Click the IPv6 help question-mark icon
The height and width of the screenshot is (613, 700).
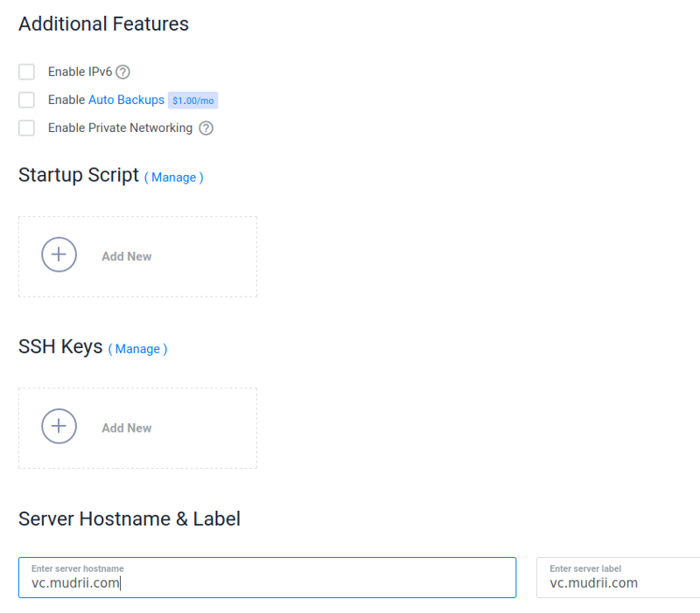pos(123,72)
